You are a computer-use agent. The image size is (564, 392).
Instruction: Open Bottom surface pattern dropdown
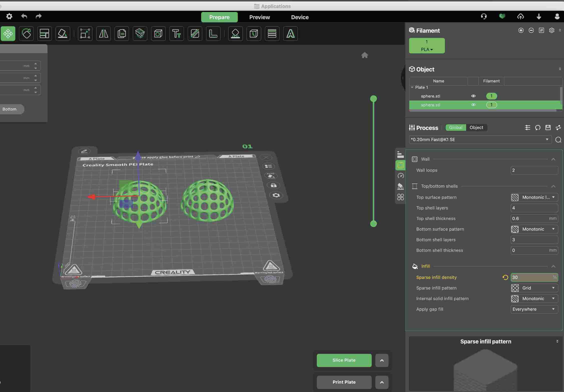click(x=534, y=229)
